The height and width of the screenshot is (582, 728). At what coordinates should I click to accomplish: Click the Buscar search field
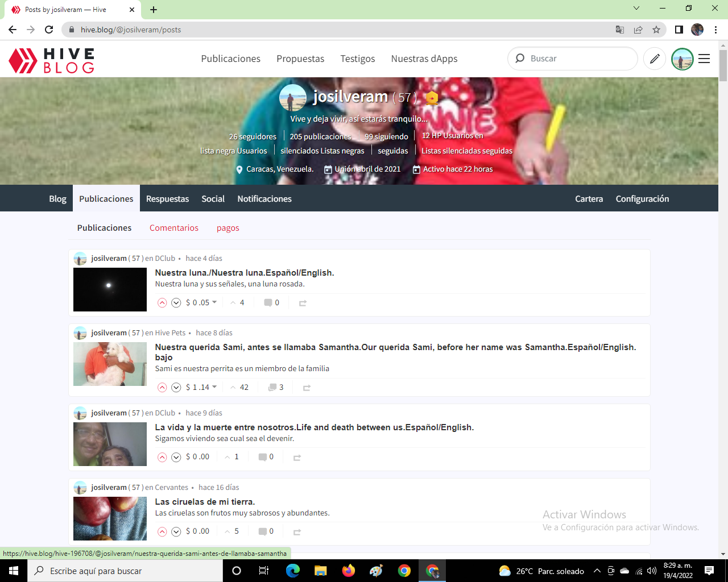[x=573, y=58]
